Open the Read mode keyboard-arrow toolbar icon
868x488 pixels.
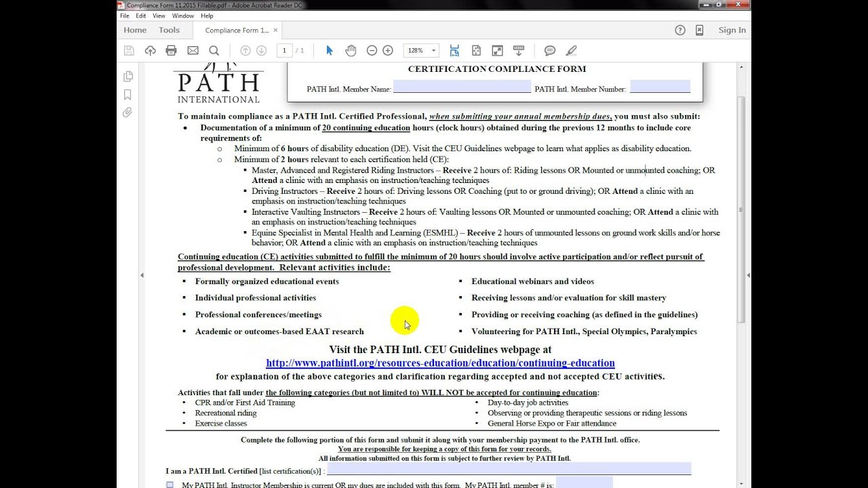519,51
